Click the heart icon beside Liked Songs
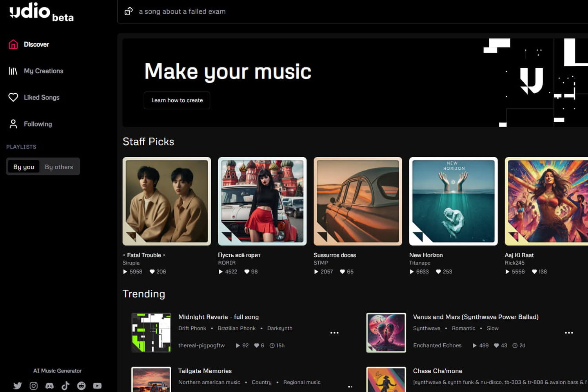 point(13,97)
